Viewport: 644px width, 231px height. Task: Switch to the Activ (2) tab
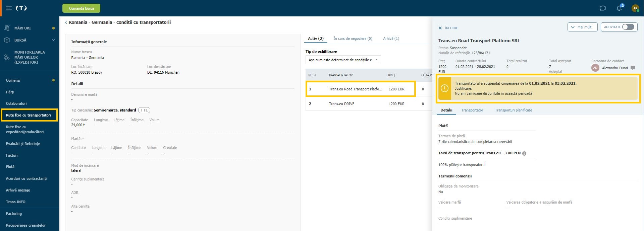(316, 38)
